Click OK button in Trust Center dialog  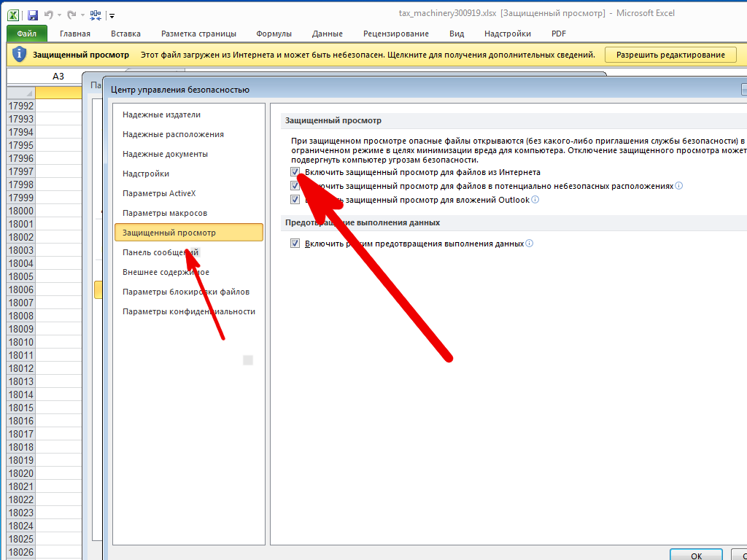pyautogui.click(x=696, y=555)
